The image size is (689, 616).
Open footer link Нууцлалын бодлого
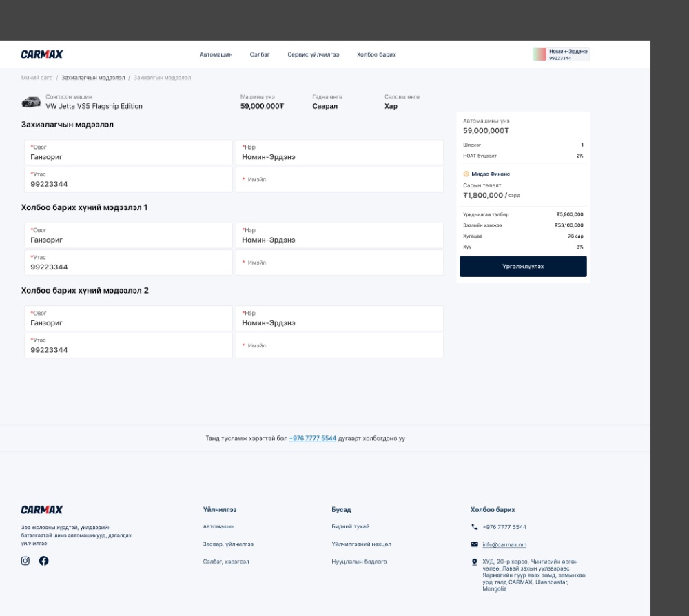coord(359,562)
